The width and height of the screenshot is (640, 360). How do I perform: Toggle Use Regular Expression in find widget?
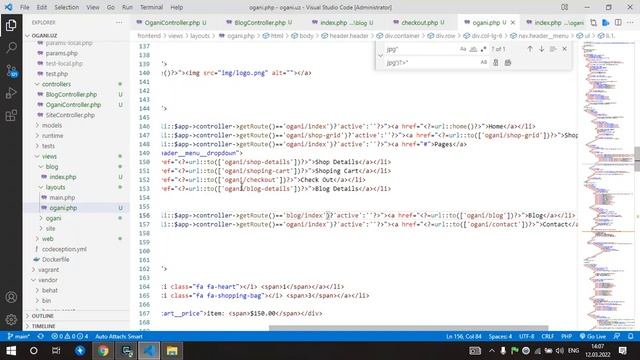[x=483, y=49]
